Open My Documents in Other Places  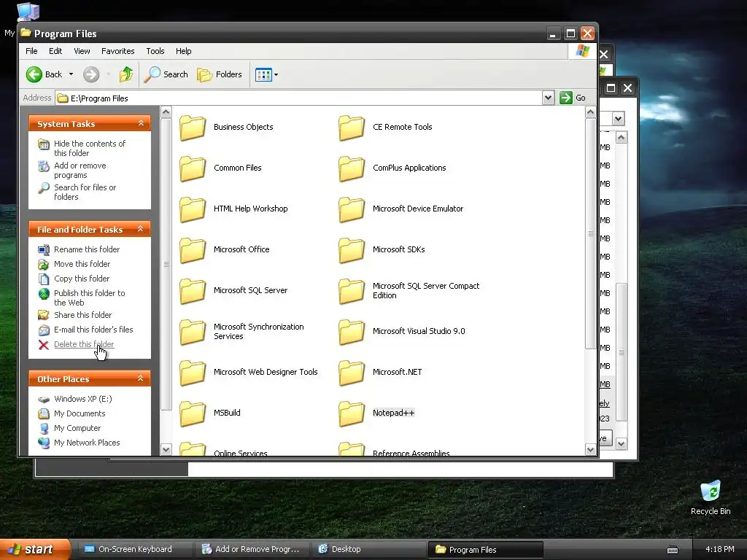(x=79, y=414)
